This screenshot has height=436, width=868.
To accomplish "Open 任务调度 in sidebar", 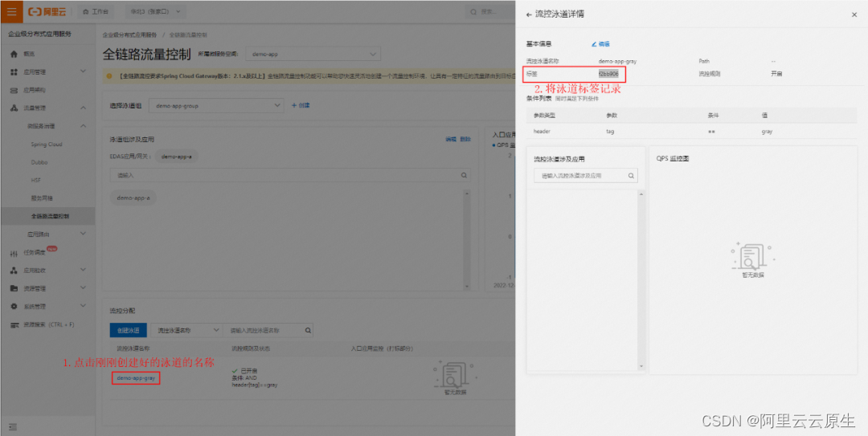I will 34,253.
